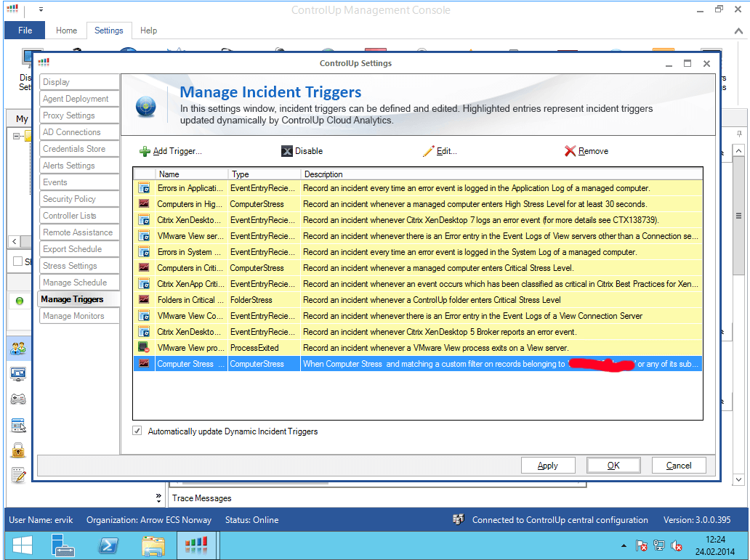This screenshot has width=750, height=560.
Task: Open the File menu
Action: pyautogui.click(x=25, y=30)
